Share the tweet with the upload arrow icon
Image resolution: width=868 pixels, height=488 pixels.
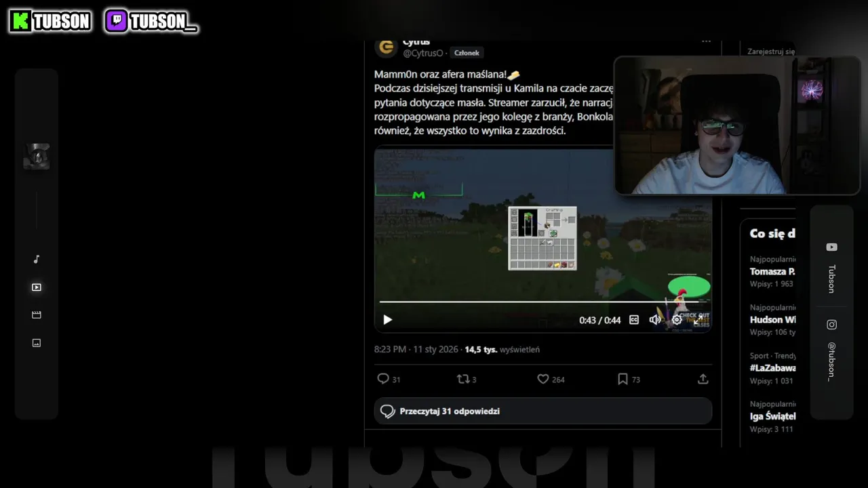[x=703, y=379]
